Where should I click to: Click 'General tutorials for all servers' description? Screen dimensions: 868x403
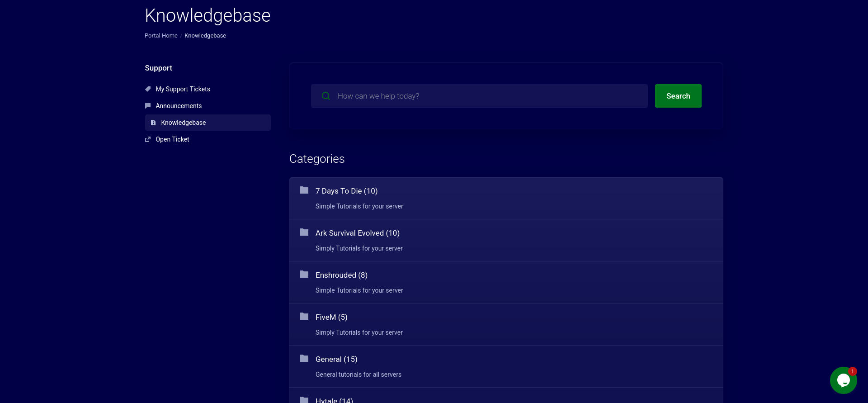click(x=359, y=375)
